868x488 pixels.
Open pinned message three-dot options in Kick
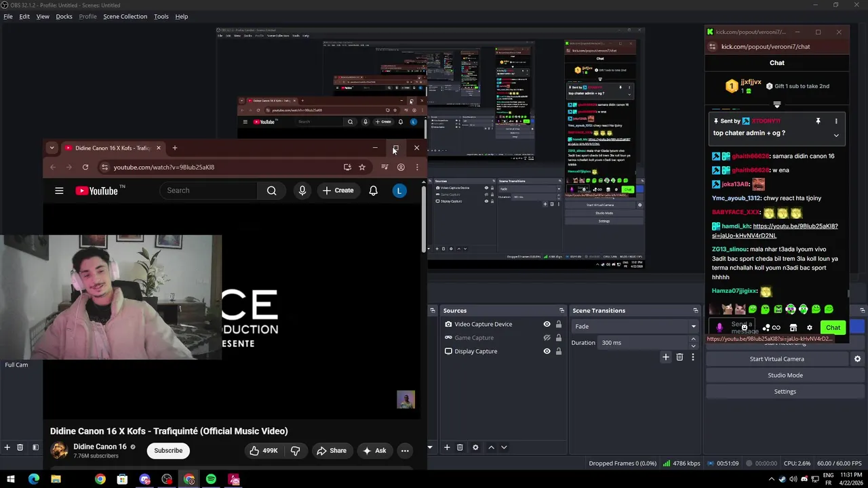click(836, 121)
